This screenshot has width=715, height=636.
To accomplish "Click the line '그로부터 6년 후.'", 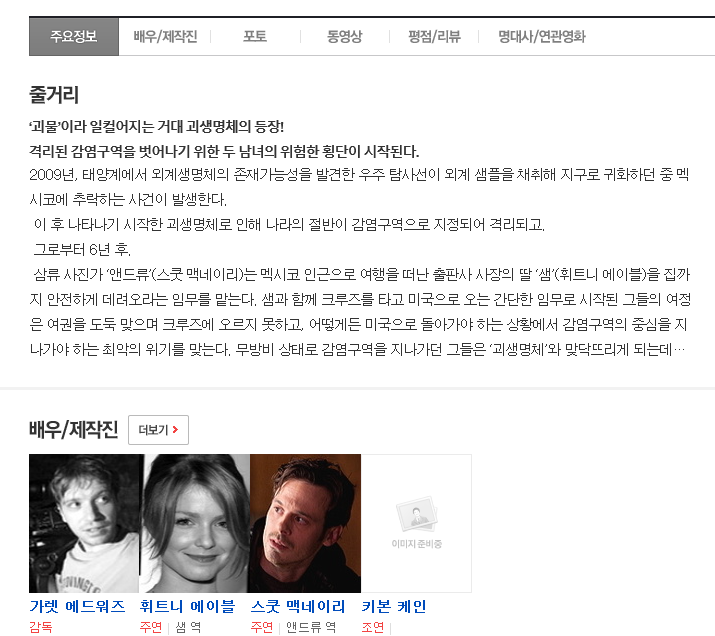I will (x=83, y=249).
